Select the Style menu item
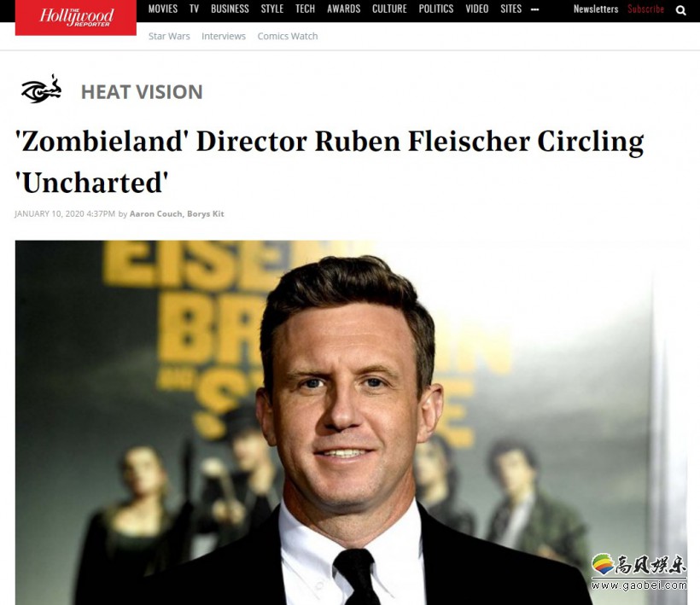 (272, 9)
